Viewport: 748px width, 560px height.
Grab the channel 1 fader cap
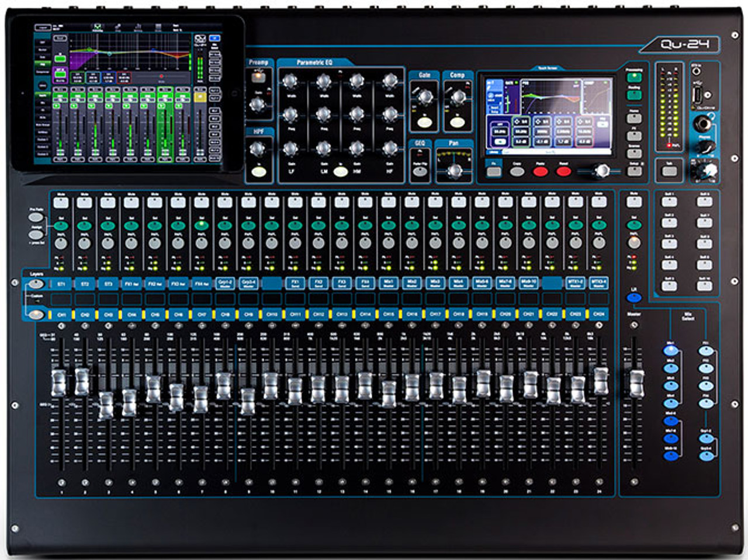[59, 383]
